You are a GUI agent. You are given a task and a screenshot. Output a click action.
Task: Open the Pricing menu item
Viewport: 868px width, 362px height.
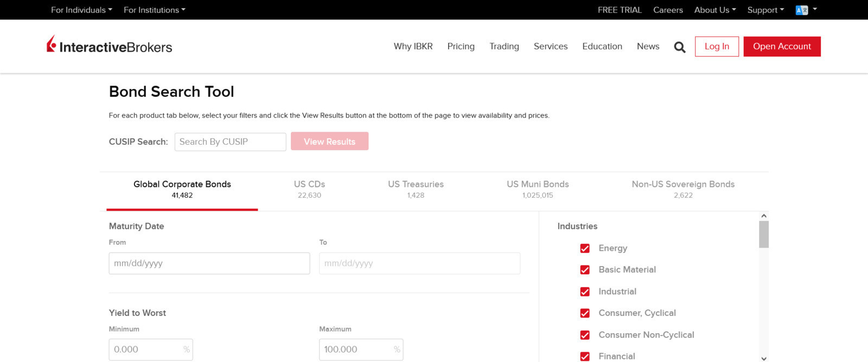pos(461,47)
